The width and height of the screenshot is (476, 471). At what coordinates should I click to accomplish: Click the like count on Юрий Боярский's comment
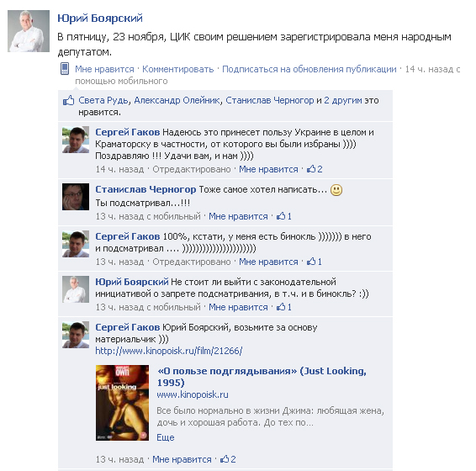284,307
